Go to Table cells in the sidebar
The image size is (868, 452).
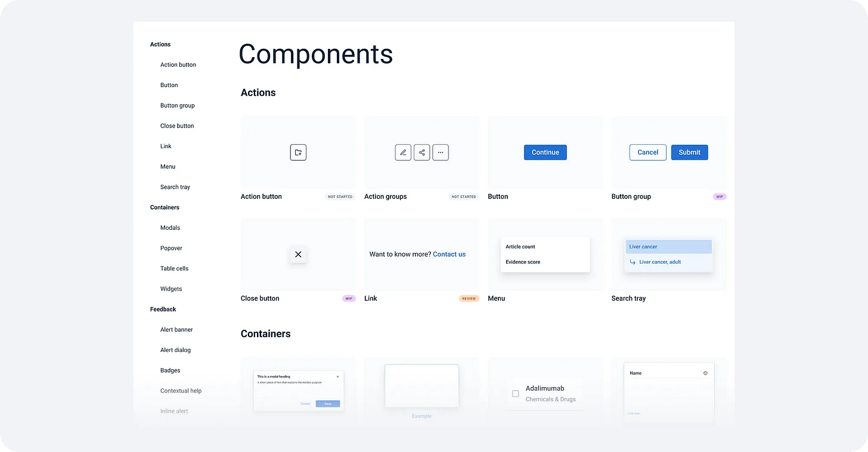point(175,269)
